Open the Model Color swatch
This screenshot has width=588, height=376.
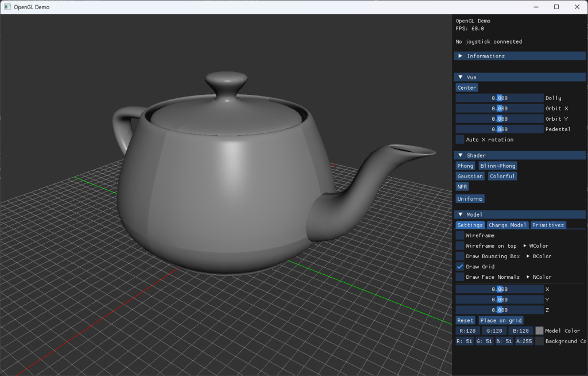coord(539,331)
